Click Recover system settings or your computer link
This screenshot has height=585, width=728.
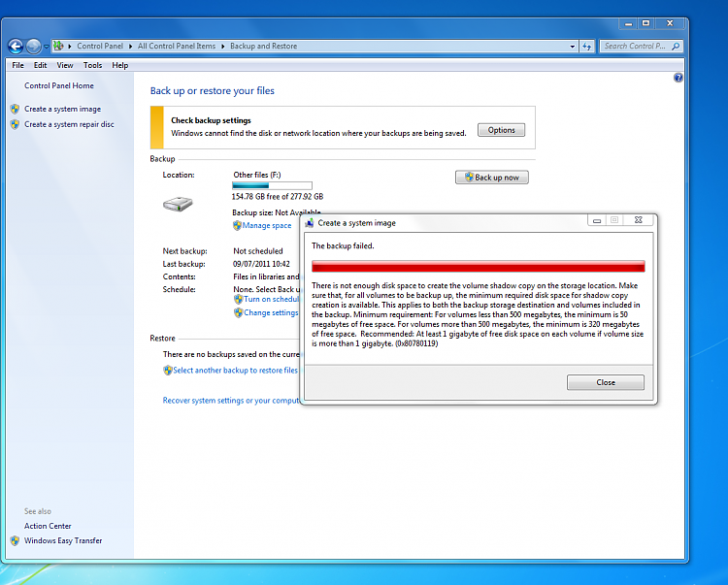pyautogui.click(x=231, y=401)
